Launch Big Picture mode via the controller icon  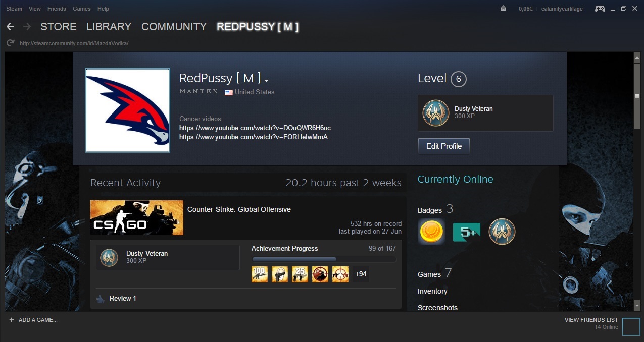point(600,8)
